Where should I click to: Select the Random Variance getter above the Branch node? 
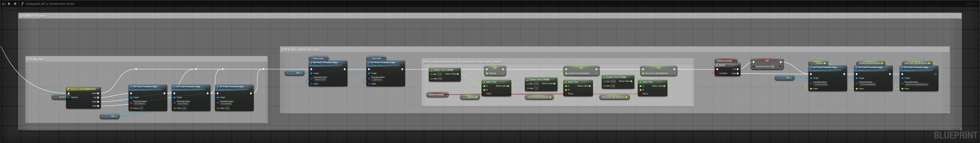tap(726, 61)
